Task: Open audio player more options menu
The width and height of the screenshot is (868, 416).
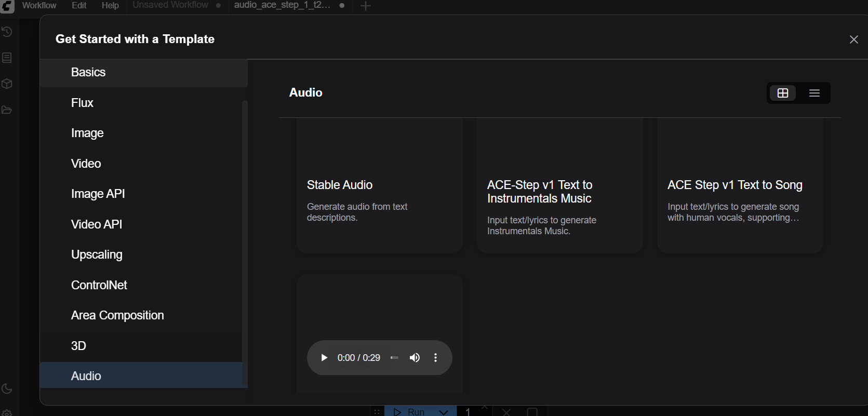Action: click(435, 358)
